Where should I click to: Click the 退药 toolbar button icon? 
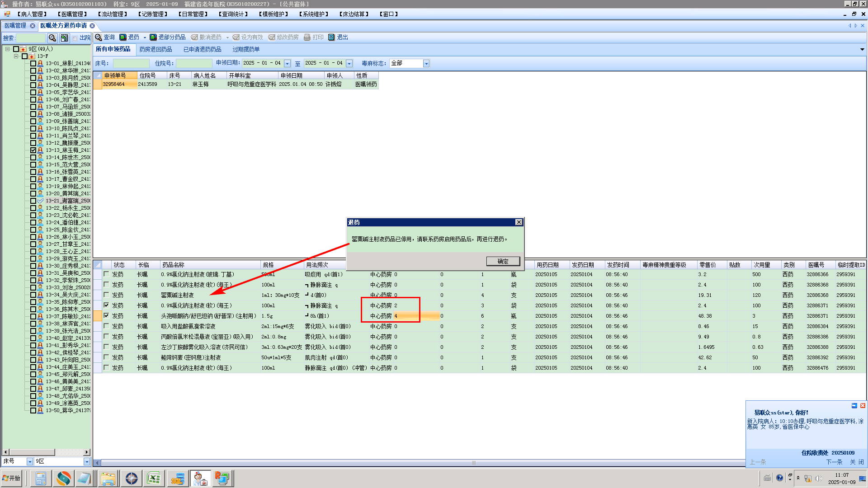pyautogui.click(x=123, y=37)
